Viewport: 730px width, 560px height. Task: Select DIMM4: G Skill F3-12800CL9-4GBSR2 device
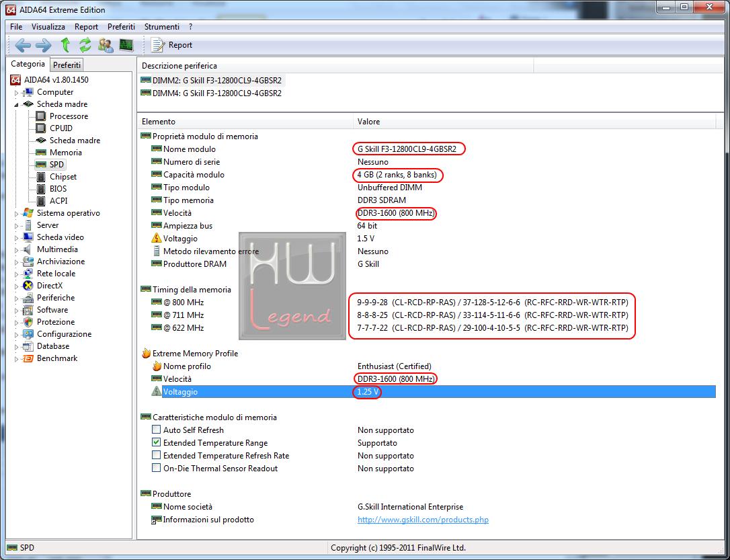[x=212, y=93]
